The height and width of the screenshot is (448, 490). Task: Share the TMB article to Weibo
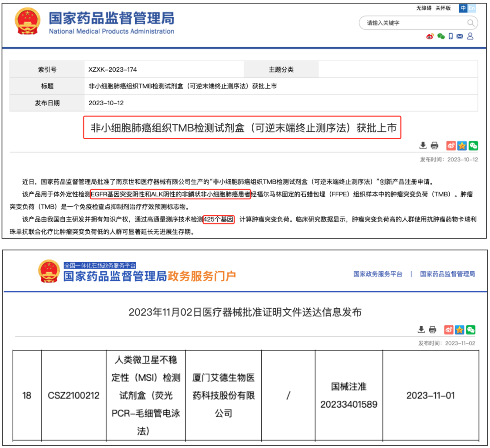pos(451,146)
